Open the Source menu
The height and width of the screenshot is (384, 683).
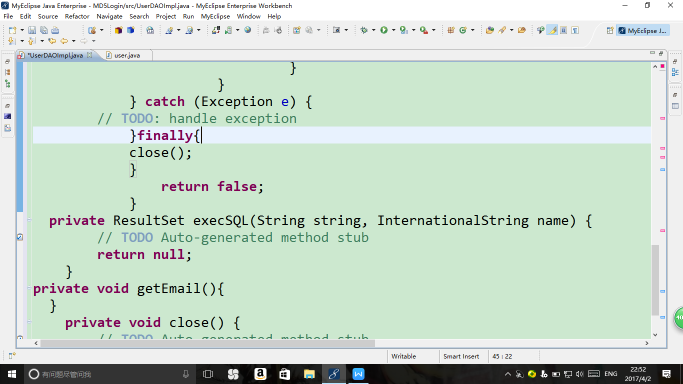(48, 17)
